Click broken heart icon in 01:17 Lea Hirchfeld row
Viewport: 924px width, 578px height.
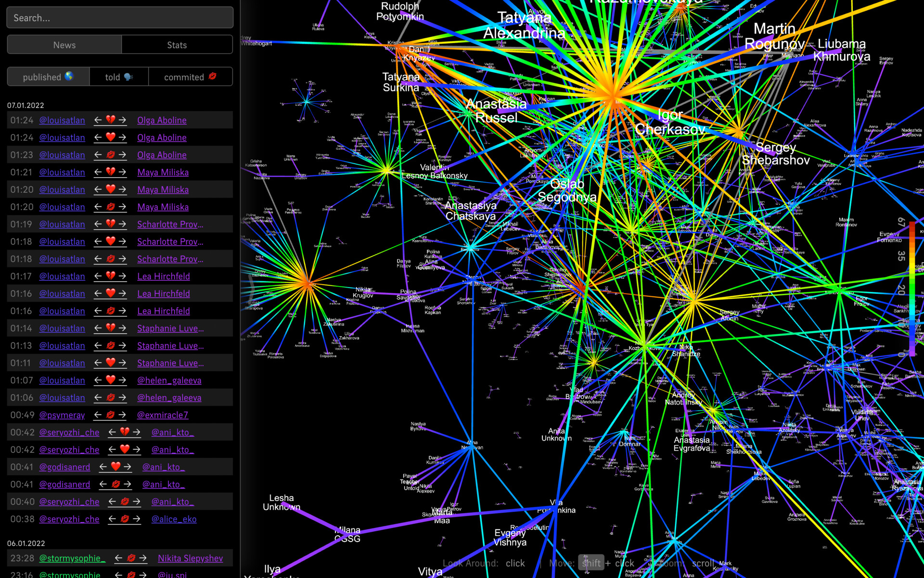[110, 276]
